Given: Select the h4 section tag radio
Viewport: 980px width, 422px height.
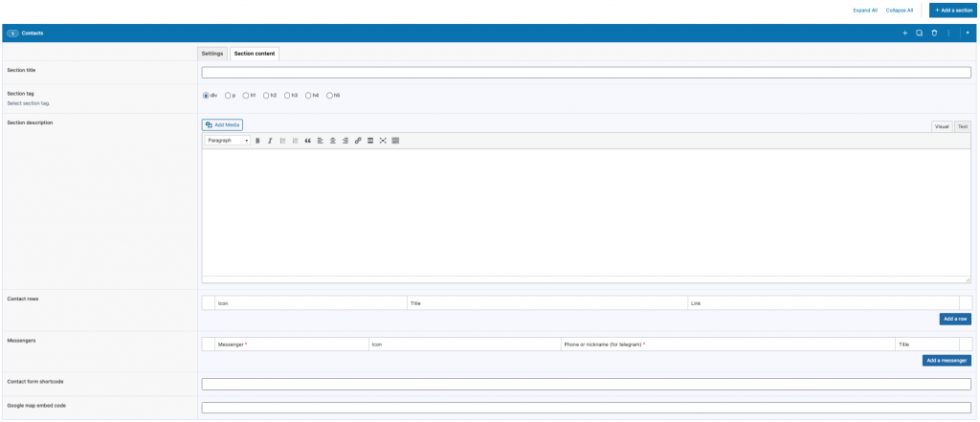Looking at the screenshot, I should [x=308, y=96].
